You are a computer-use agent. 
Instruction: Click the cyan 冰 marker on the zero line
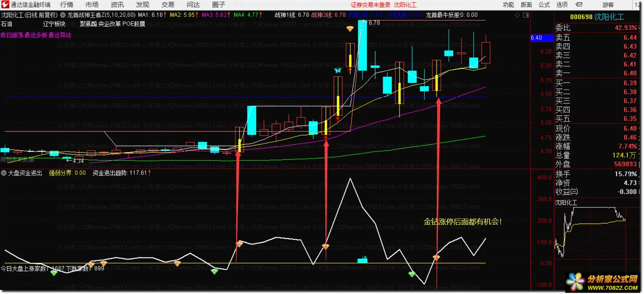coord(363,259)
